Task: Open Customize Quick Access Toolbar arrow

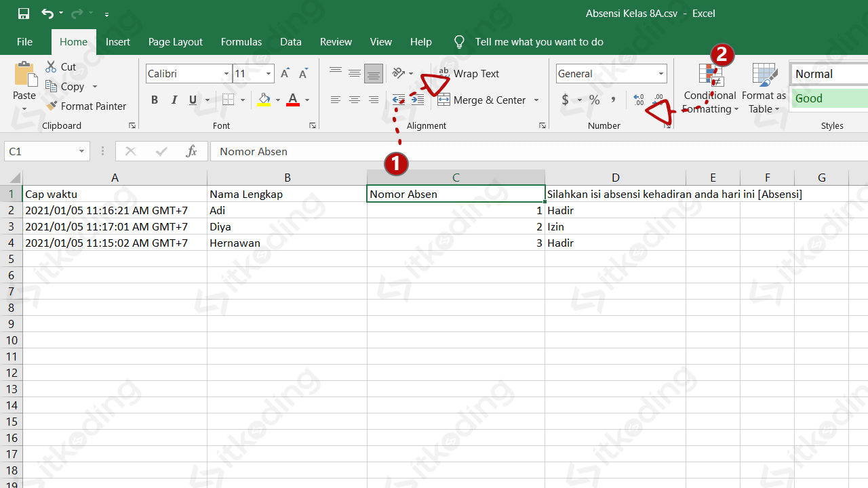Action: (107, 14)
